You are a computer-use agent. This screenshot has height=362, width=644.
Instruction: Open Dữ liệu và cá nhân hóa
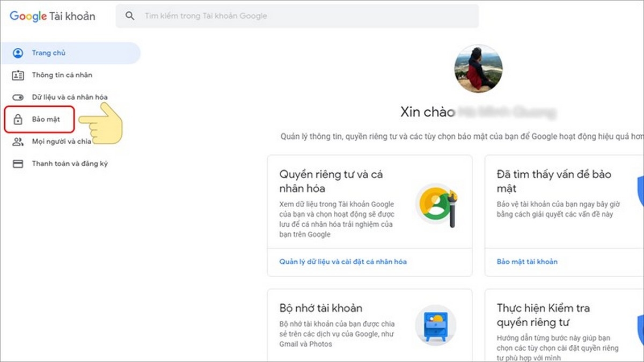70,97
